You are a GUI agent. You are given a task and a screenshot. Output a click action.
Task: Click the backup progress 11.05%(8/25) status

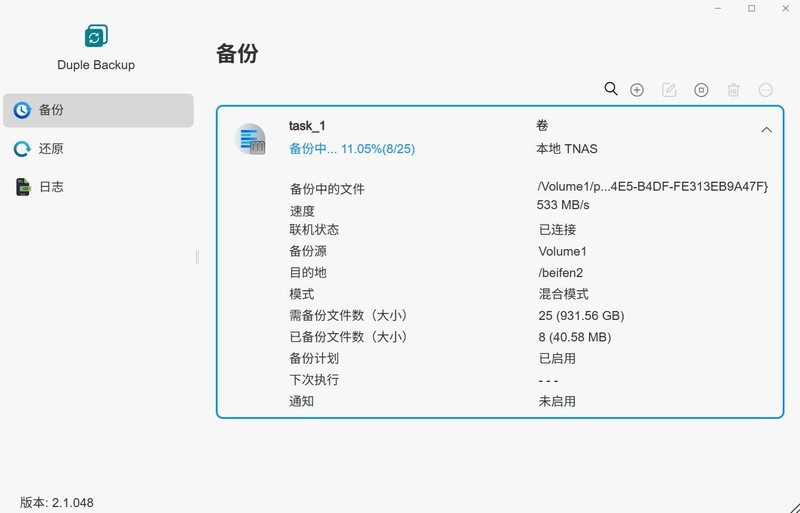click(x=352, y=149)
